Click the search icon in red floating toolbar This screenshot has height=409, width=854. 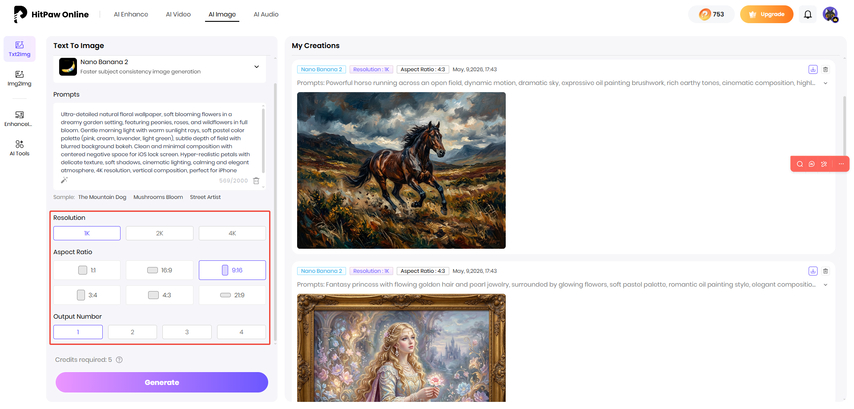800,164
